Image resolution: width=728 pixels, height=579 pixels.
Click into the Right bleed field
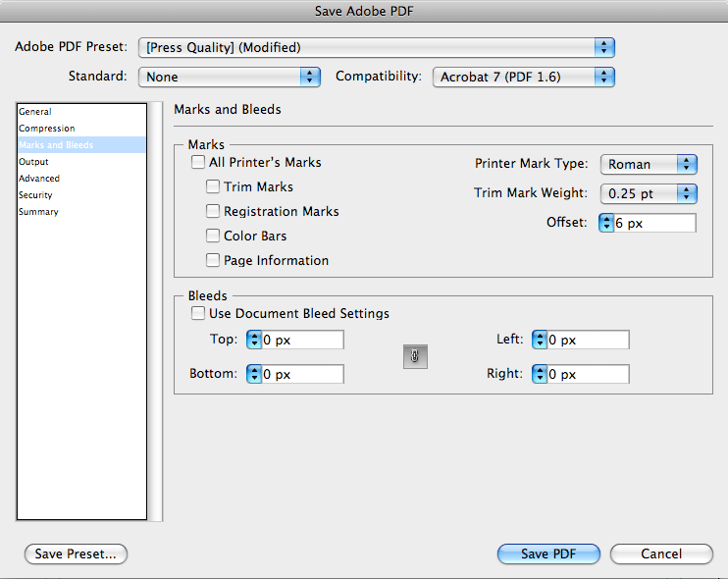pos(589,374)
